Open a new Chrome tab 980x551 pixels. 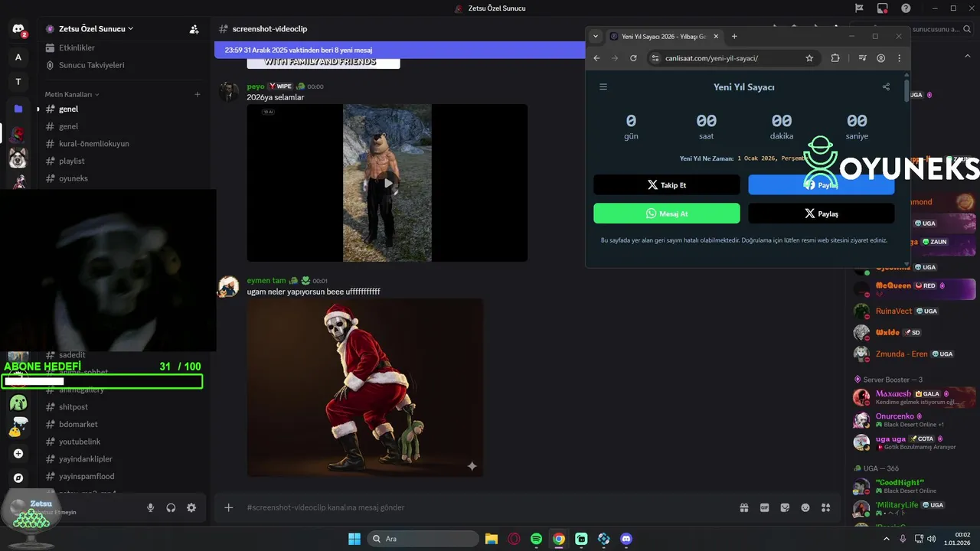(x=734, y=36)
